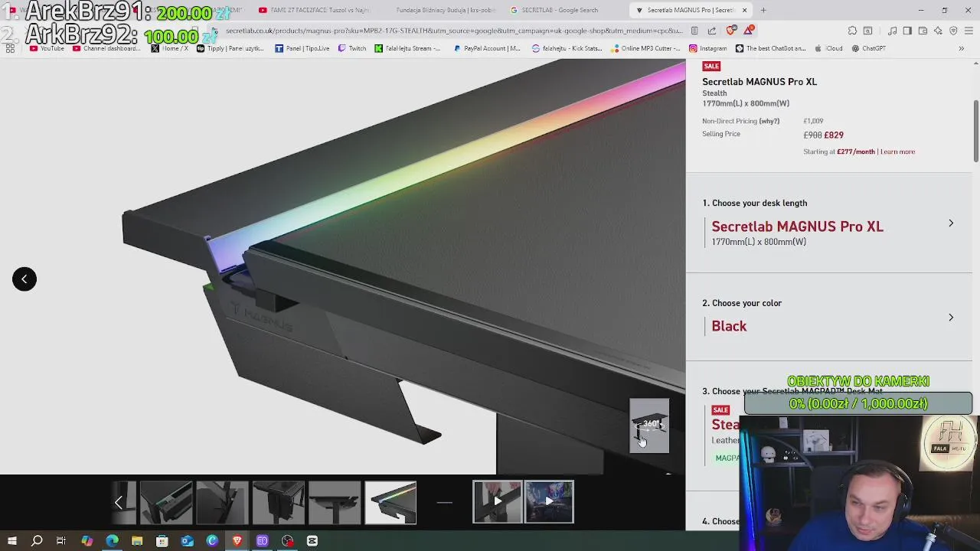Play the second product video thumbnail
The height and width of the screenshot is (551, 980).
tap(549, 502)
